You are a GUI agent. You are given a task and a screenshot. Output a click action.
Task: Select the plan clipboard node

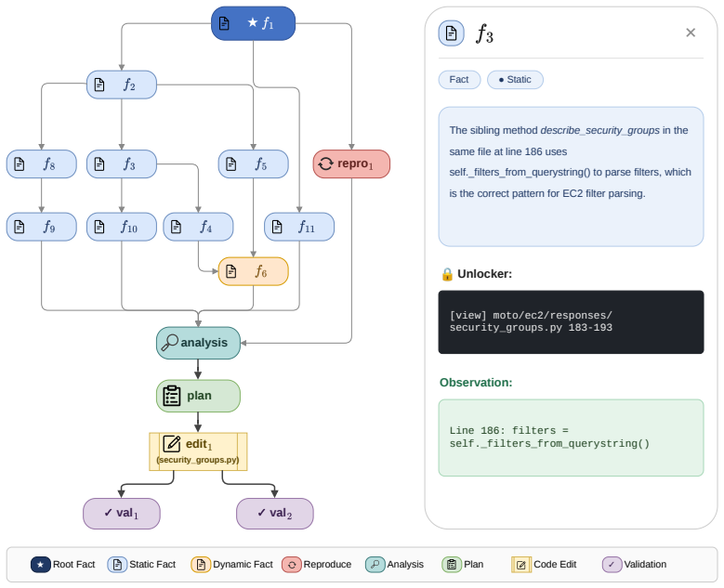pos(198,396)
